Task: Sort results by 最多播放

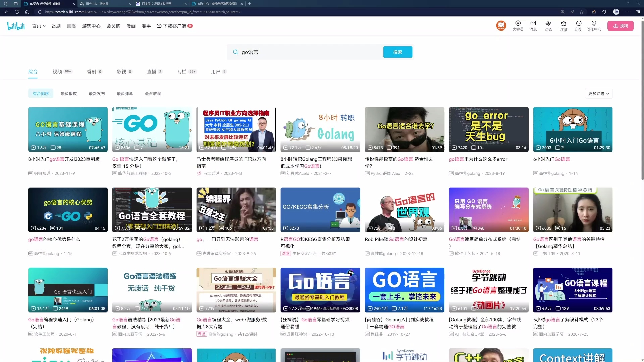Action: 68,94
